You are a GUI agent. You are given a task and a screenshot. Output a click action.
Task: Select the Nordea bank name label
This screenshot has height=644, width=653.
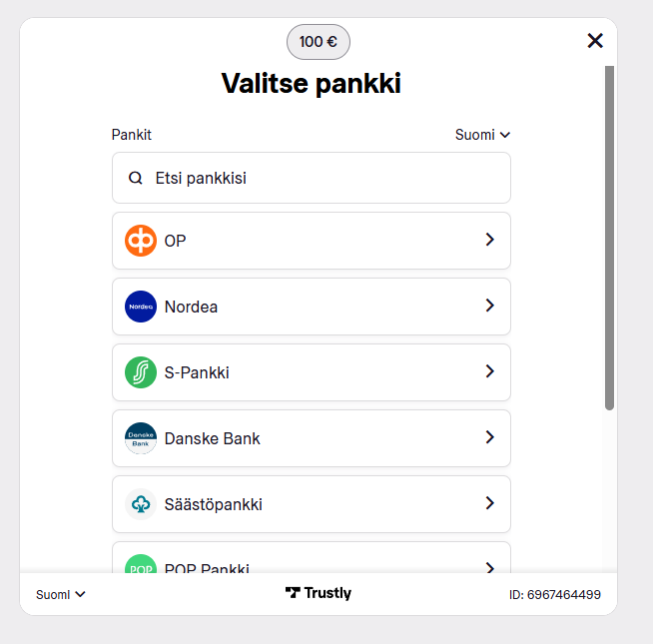pyautogui.click(x=191, y=307)
